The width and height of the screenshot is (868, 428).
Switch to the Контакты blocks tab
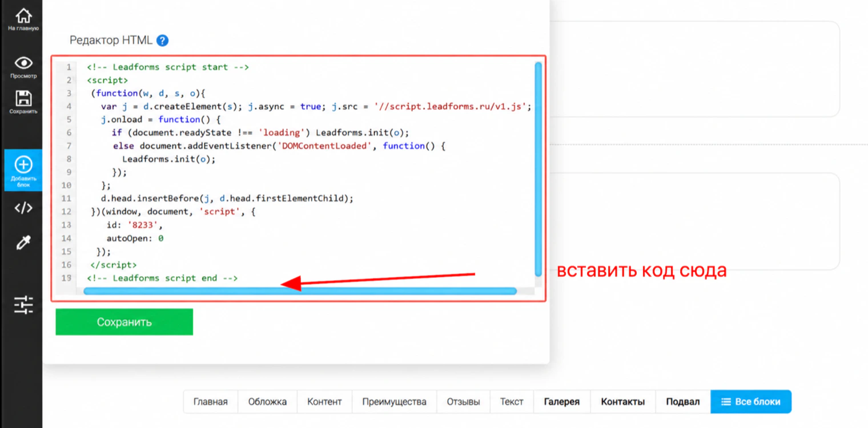click(x=623, y=402)
